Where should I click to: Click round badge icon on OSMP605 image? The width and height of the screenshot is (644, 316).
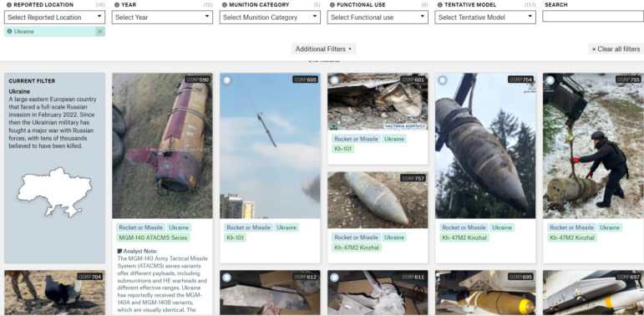click(226, 80)
